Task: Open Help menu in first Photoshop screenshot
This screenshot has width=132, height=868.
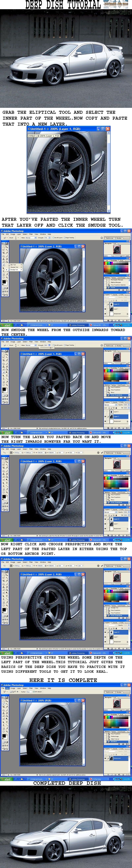Action: click(49, 234)
